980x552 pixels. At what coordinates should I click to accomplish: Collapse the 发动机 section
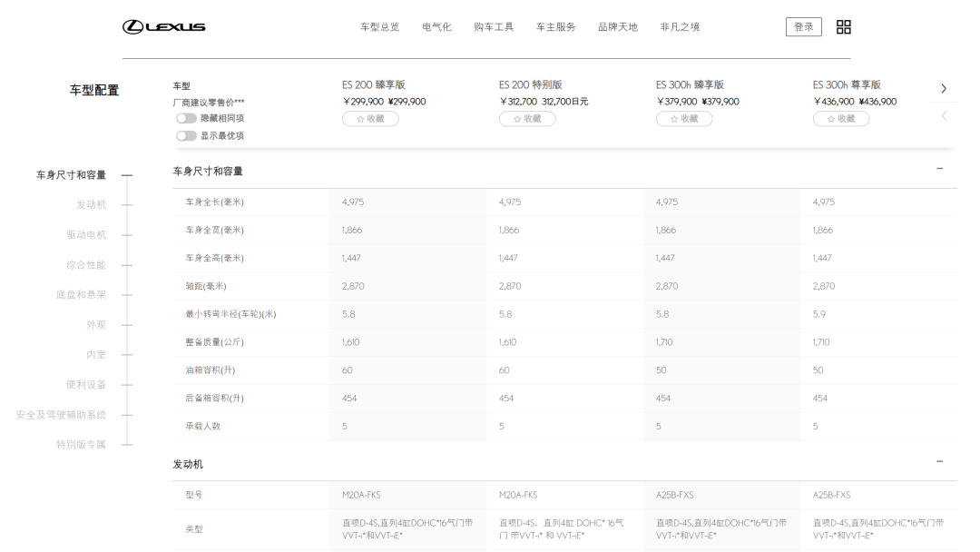point(939,461)
